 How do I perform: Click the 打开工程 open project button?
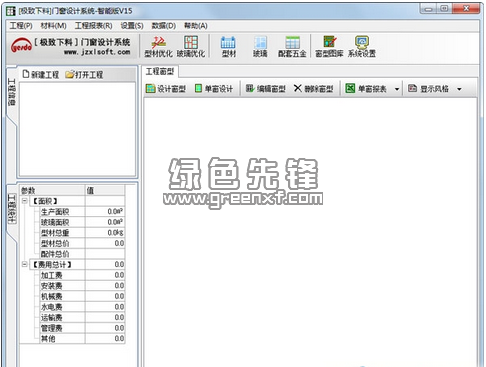[x=84, y=74]
